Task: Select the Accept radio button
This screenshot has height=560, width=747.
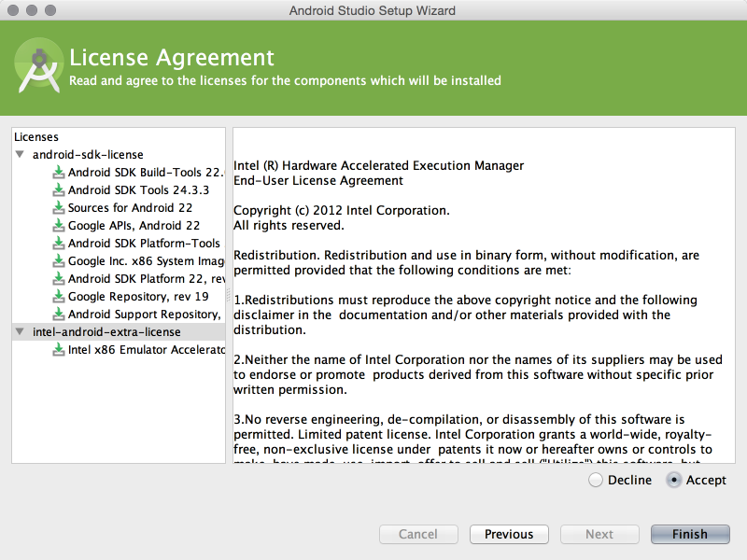Action: tap(673, 480)
